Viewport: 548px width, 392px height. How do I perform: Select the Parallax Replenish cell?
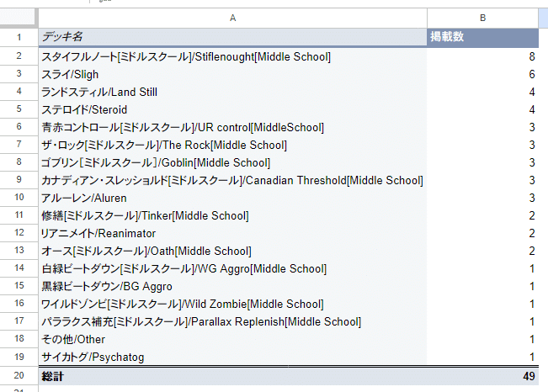[233, 321]
